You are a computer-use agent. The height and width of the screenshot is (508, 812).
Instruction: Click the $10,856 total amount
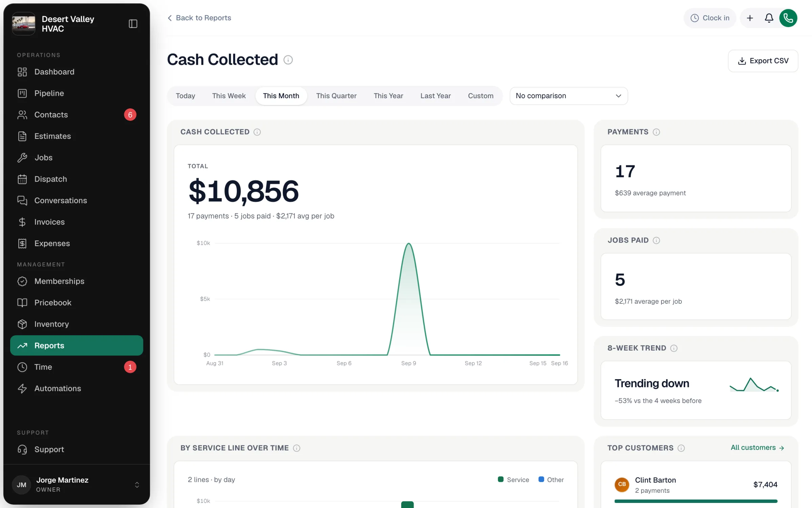244,191
